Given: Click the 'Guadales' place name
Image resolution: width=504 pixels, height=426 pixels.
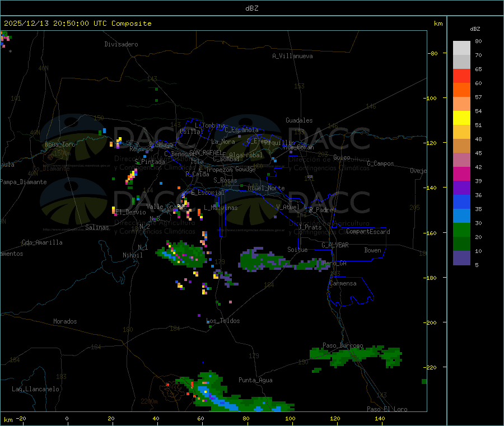Looking at the screenshot, I should pyautogui.click(x=299, y=120).
